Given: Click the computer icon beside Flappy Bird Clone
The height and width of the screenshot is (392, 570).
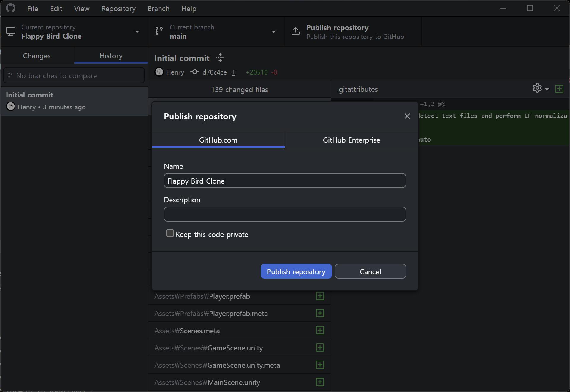Looking at the screenshot, I should [x=11, y=31].
